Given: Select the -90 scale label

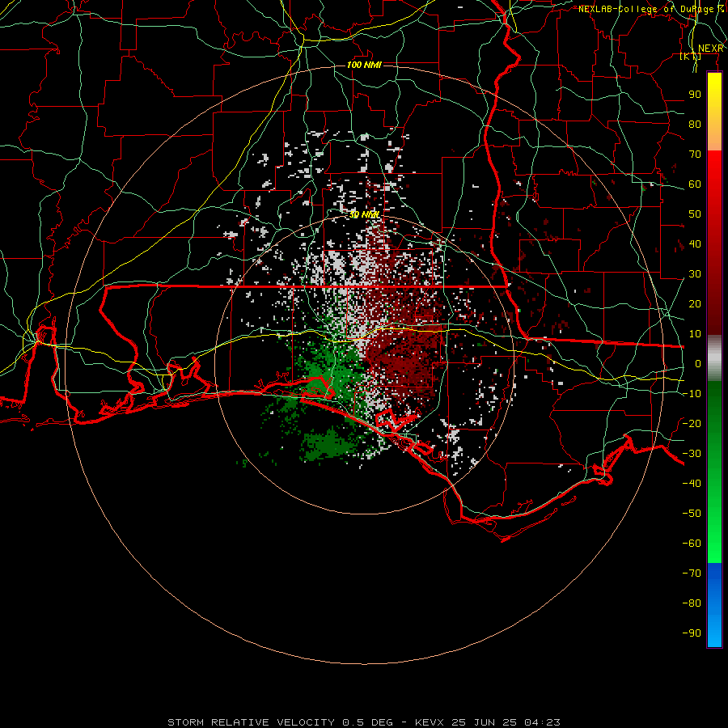Looking at the screenshot, I should pos(692,633).
